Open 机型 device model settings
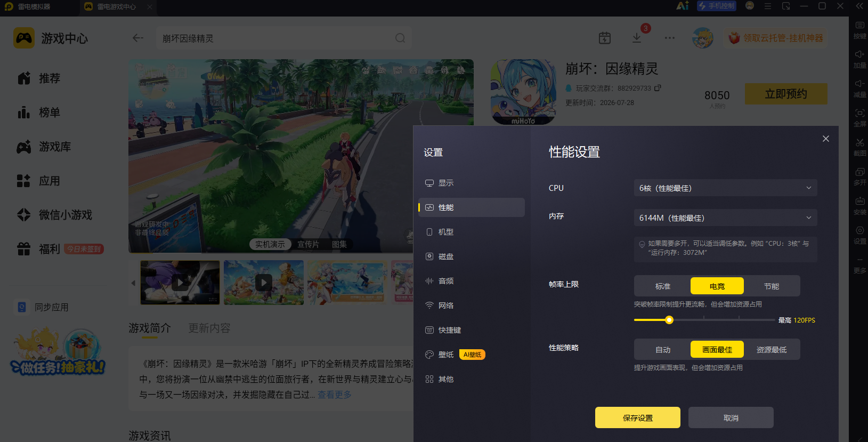Image resolution: width=868 pixels, height=442 pixels. (x=472, y=232)
